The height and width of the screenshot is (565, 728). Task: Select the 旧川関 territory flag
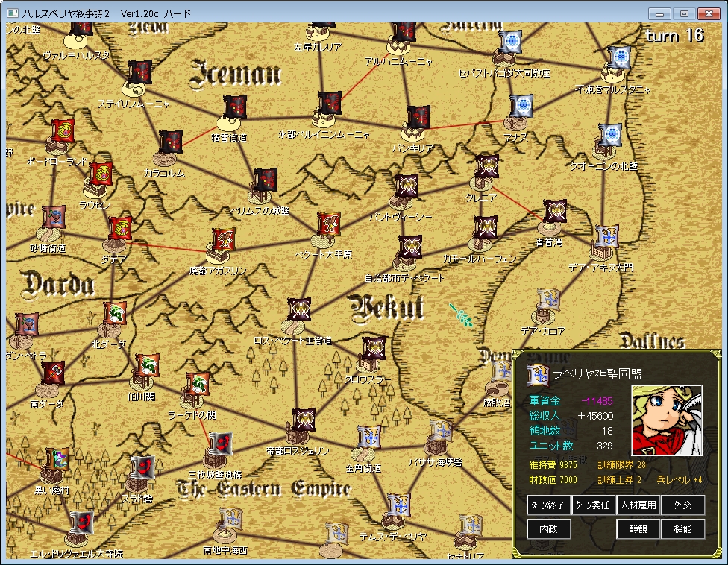148,365
